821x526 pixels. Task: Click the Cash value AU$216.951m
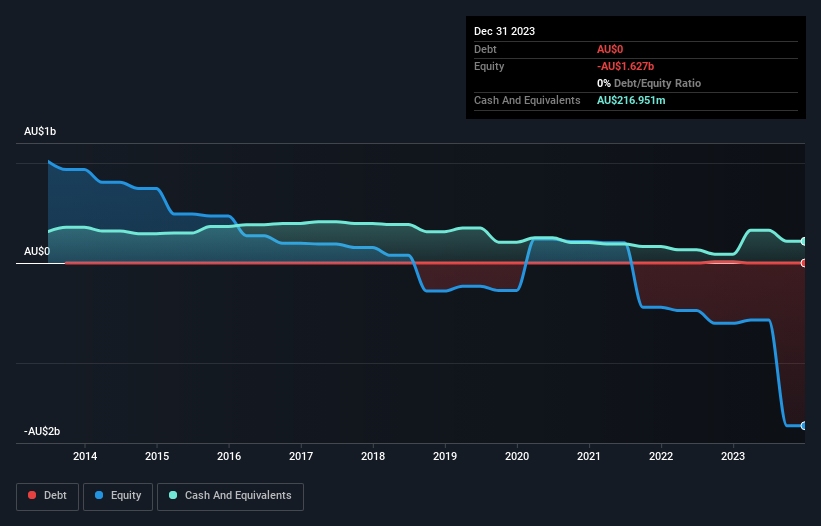point(631,100)
